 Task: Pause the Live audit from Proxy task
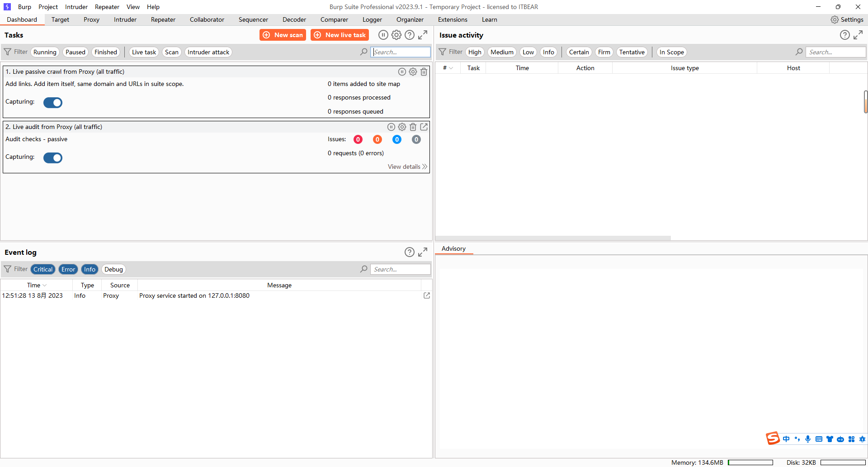coord(391,127)
